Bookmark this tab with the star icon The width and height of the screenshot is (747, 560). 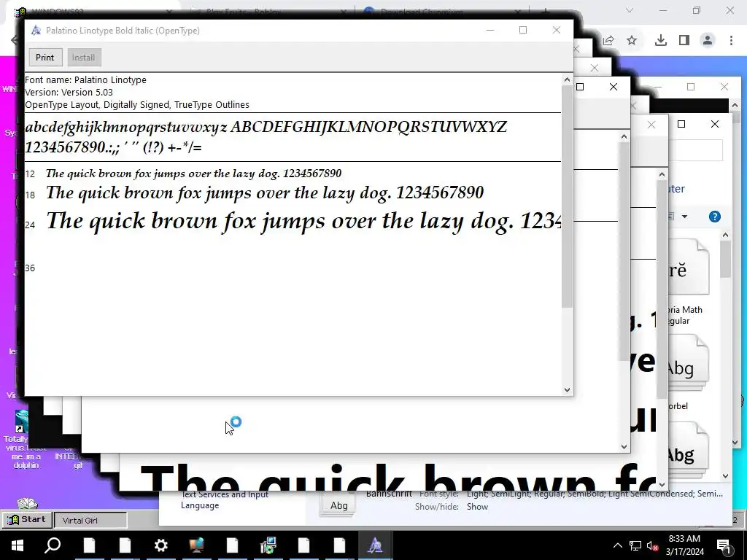click(x=632, y=41)
